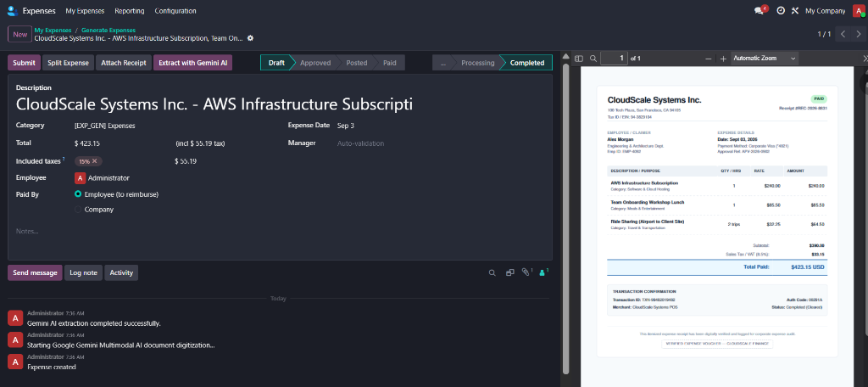Open the Administrator user avatar menu
The width and height of the screenshot is (868, 387).
pos(858,10)
